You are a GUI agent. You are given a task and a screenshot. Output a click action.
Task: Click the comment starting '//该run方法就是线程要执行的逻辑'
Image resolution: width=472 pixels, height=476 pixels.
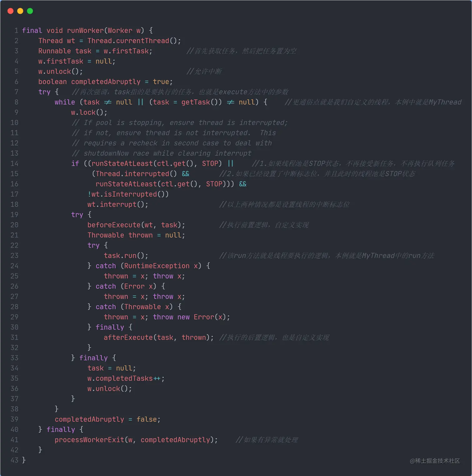click(x=327, y=255)
